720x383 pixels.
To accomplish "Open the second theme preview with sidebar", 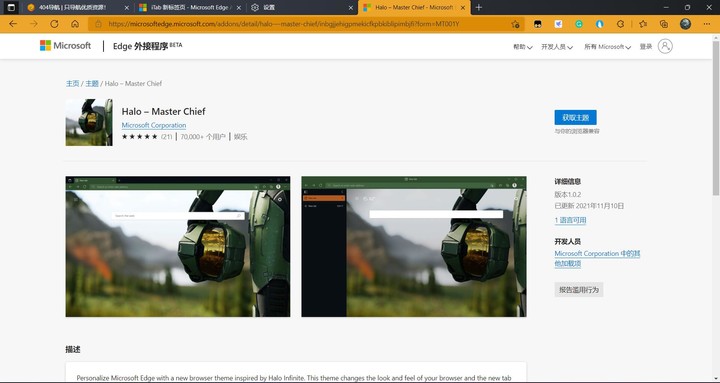I will [414, 247].
